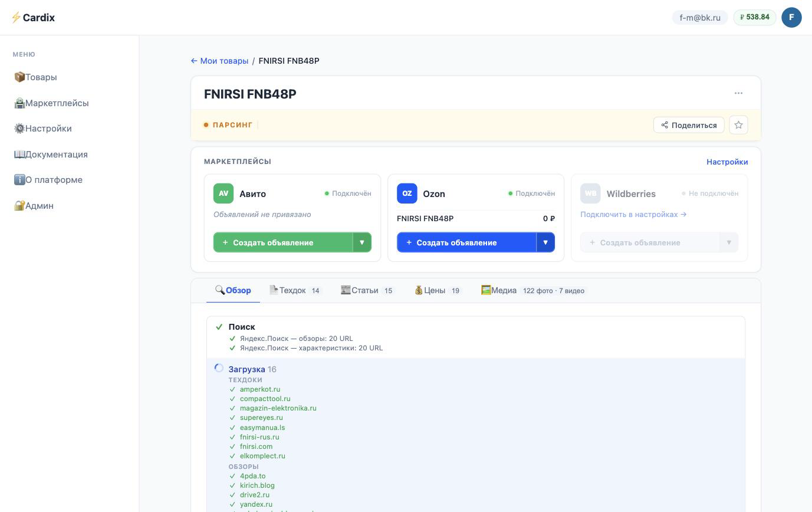Create an Ozon listing
The width and height of the screenshot is (812, 512).
pyautogui.click(x=466, y=242)
